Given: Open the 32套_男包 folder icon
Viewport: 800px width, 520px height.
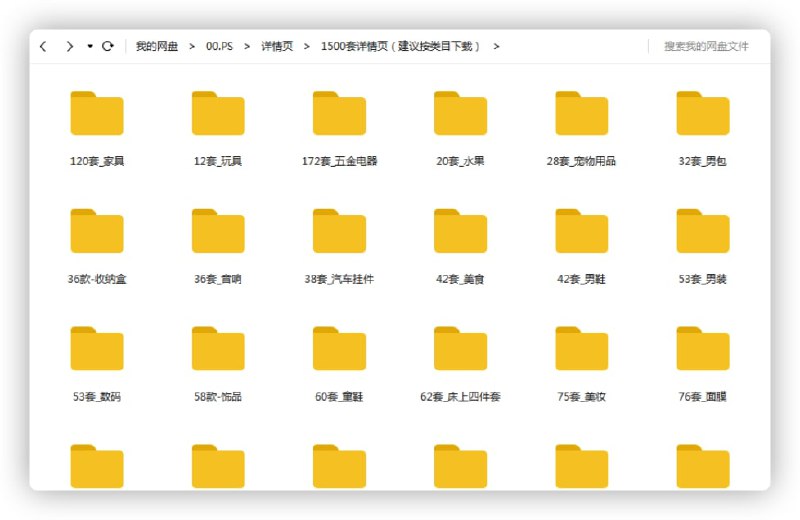Looking at the screenshot, I should (703, 113).
